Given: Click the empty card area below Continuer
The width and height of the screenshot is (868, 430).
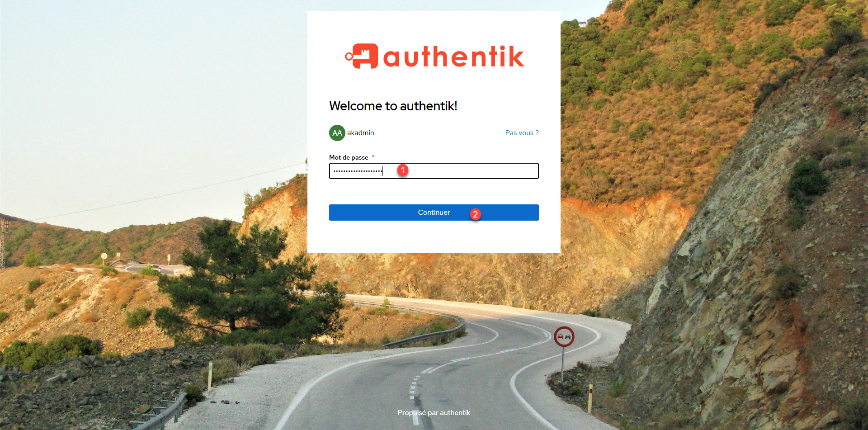Looking at the screenshot, I should (434, 237).
